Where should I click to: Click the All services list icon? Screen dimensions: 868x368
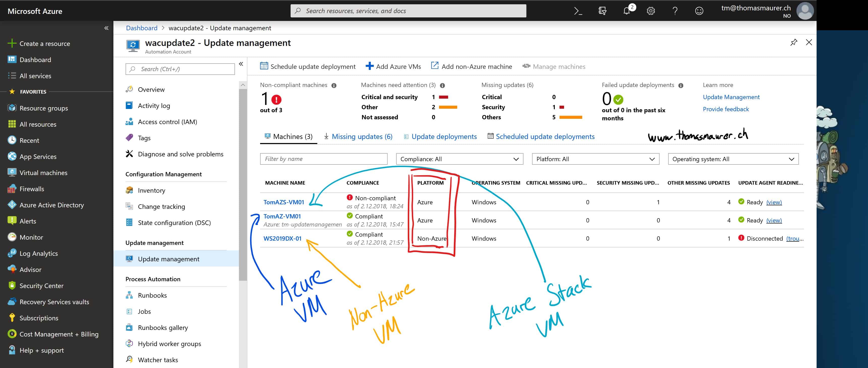[x=12, y=76]
